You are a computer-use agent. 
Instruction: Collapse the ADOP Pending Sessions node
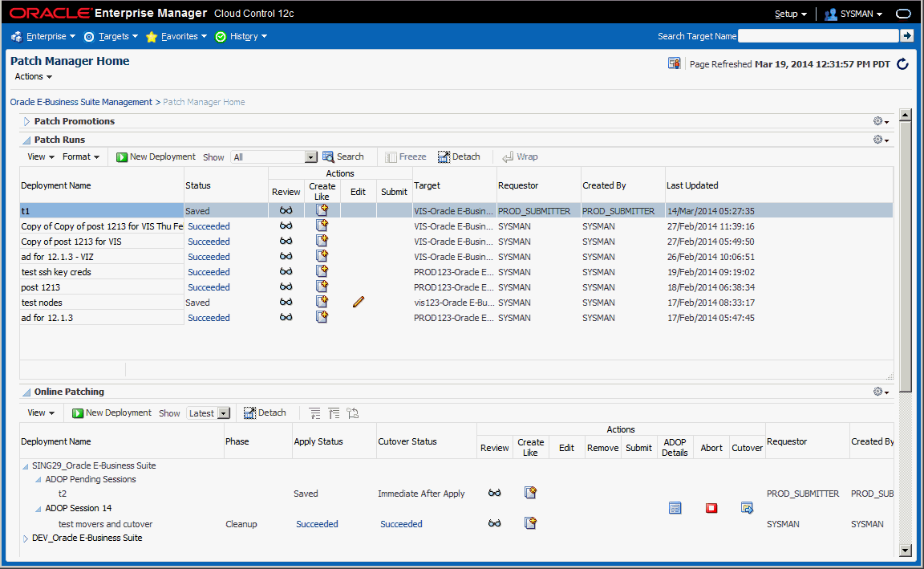point(38,480)
